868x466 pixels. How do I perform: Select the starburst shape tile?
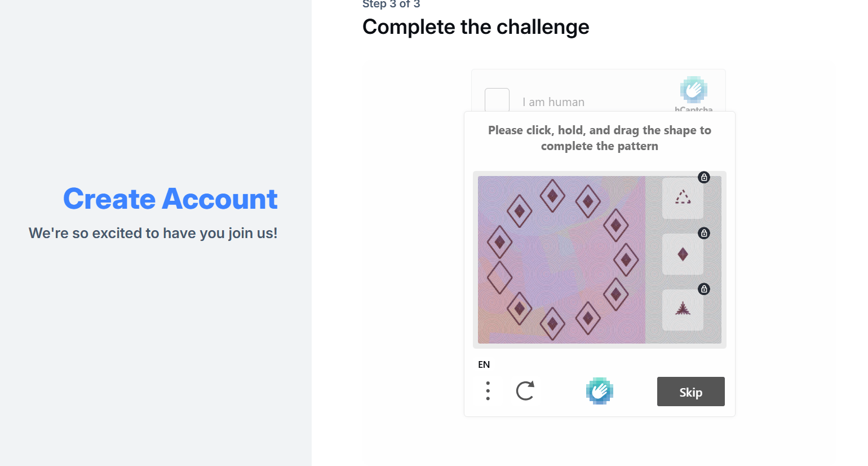[x=682, y=310]
